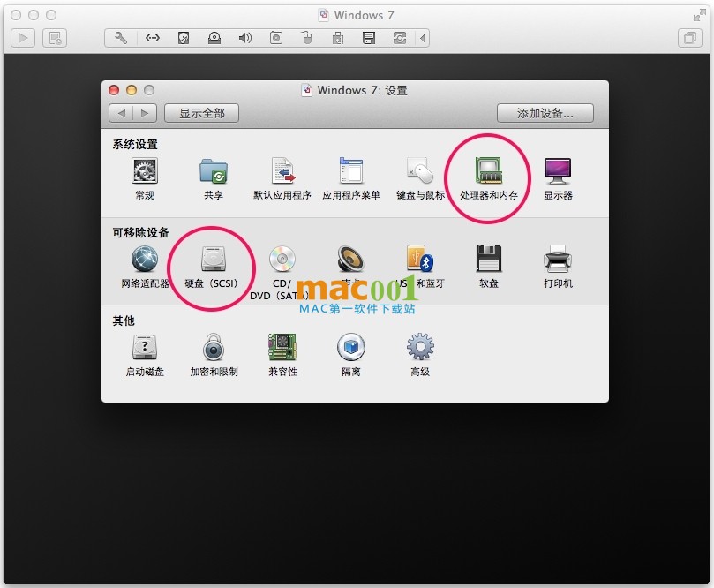
Task: Open 网络适配器 network adapter settings
Action: point(145,268)
